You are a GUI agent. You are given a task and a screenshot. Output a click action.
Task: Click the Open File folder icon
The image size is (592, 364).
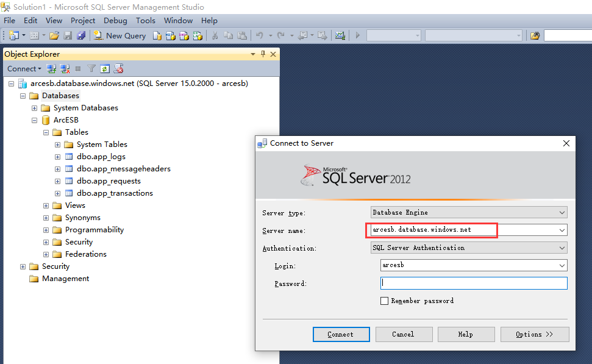(54, 35)
